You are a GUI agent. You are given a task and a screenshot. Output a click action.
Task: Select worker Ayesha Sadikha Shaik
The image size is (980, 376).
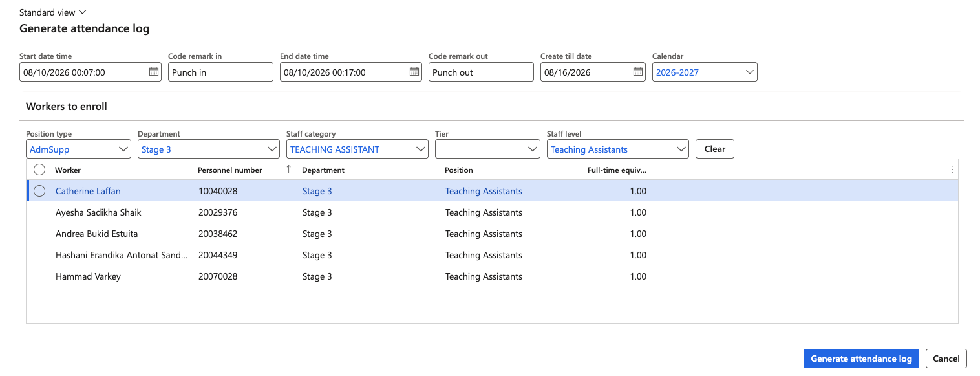coord(98,212)
